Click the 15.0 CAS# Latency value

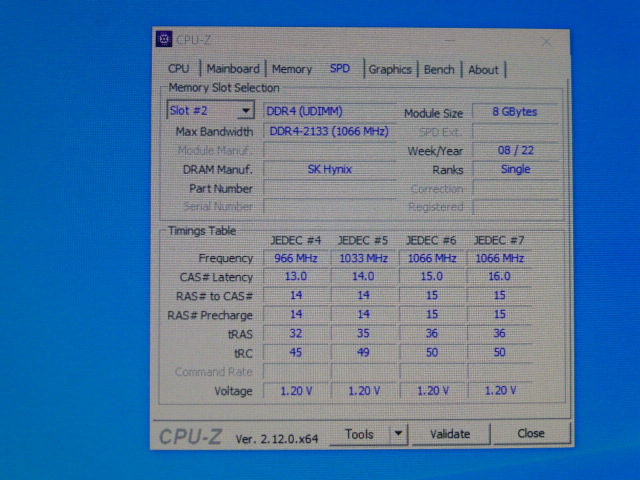pyautogui.click(x=432, y=276)
